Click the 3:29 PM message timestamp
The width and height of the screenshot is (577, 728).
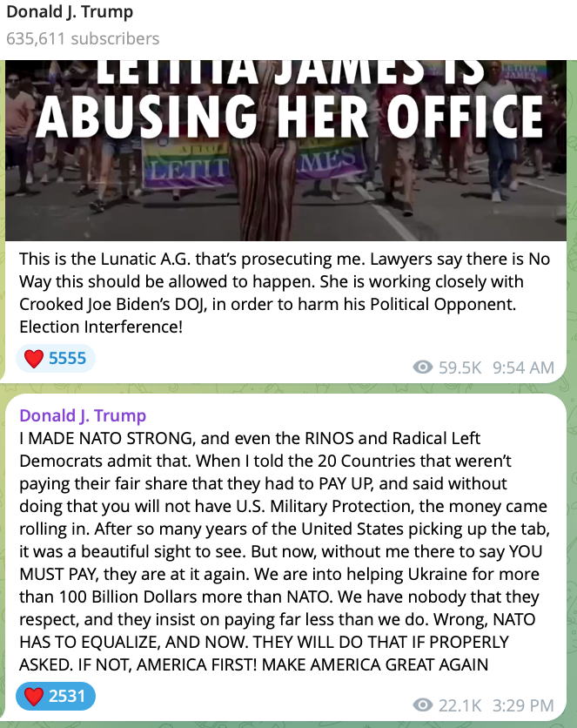(523, 705)
